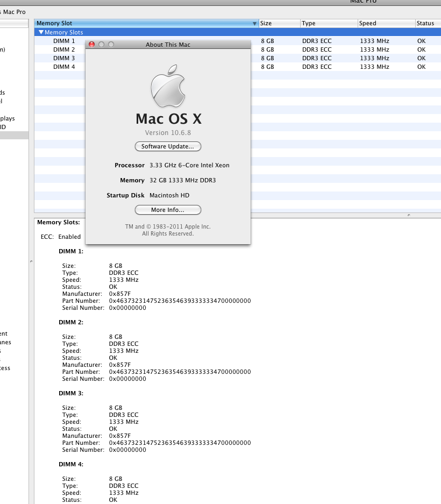Click the Apple logo in About This Mac

pos(168,86)
